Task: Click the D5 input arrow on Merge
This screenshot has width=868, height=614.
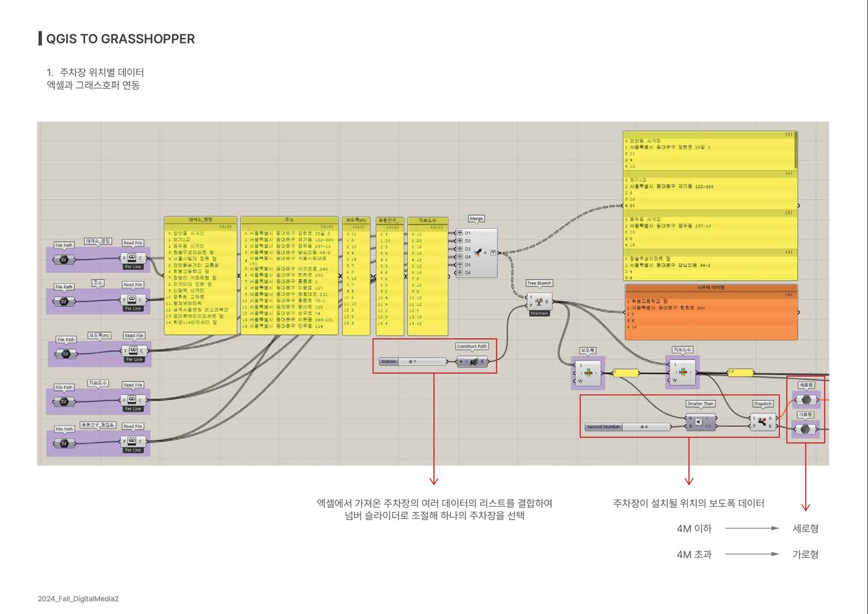Action: (x=459, y=265)
